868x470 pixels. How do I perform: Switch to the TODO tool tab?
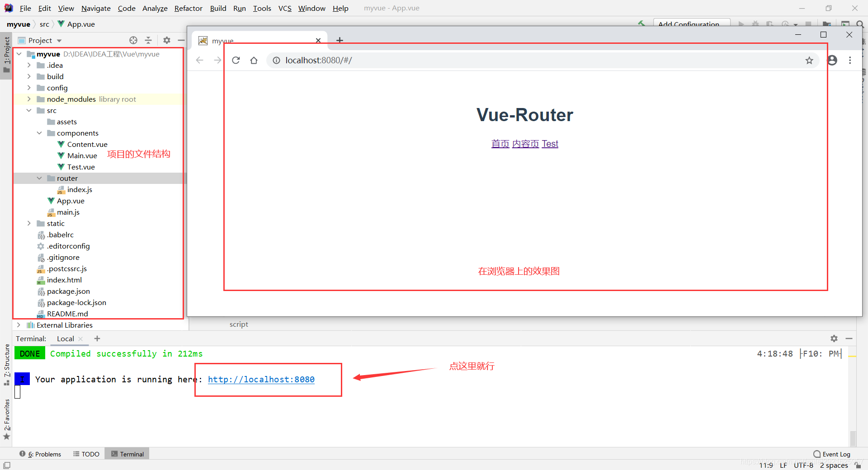point(86,454)
